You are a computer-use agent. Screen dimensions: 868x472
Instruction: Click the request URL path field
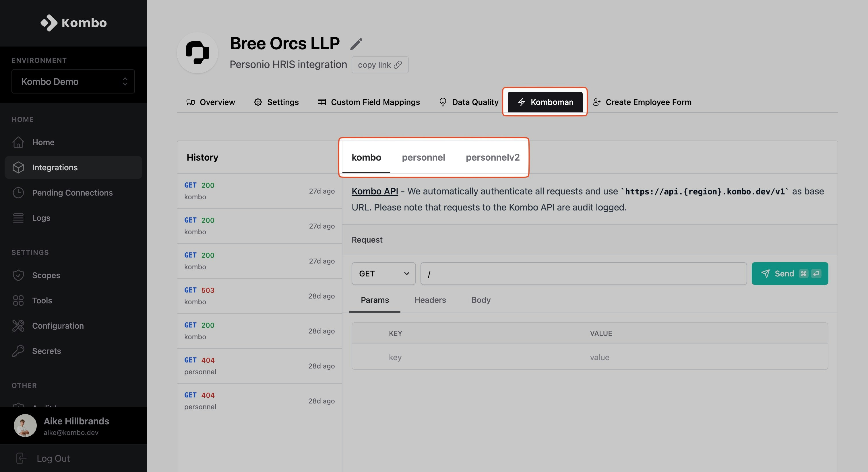(x=584, y=274)
